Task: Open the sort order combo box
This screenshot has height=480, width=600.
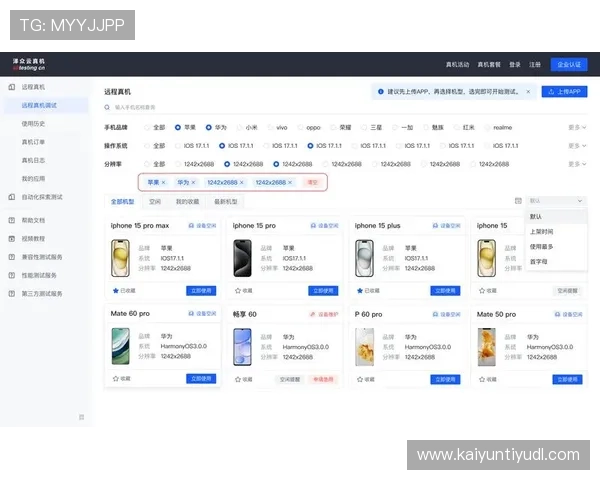Action: tap(556, 201)
